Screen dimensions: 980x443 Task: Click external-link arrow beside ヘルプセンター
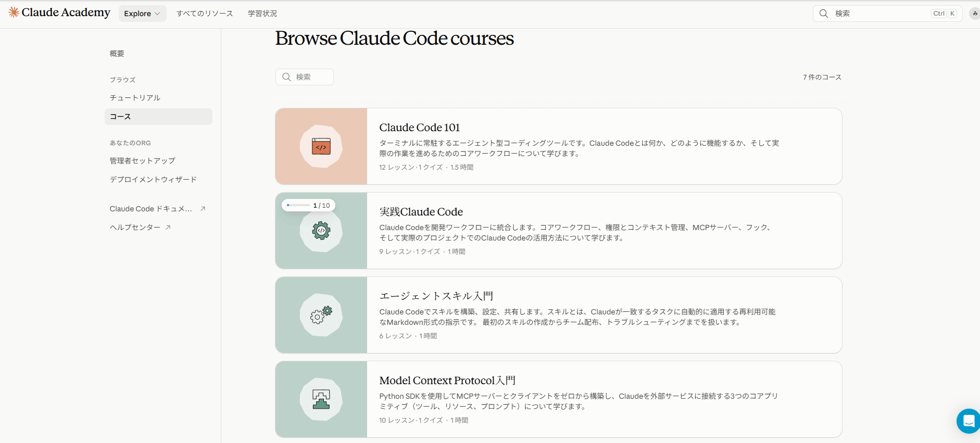click(x=168, y=227)
